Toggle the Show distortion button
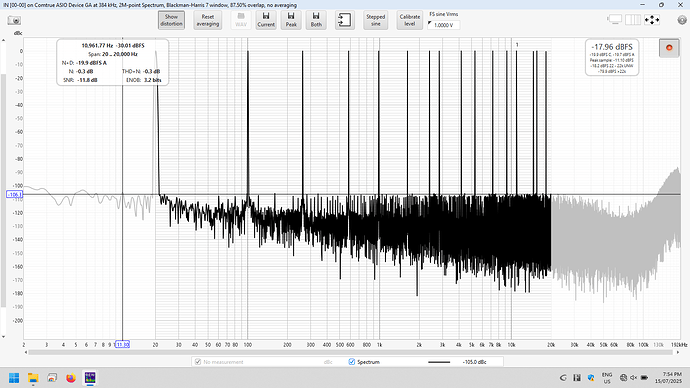The width and height of the screenshot is (690, 388). tap(171, 20)
